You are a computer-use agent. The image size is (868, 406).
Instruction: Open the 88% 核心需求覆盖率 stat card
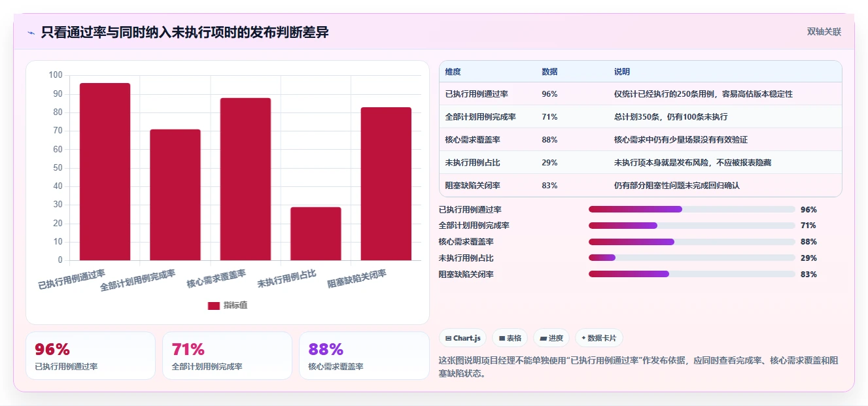tap(364, 356)
